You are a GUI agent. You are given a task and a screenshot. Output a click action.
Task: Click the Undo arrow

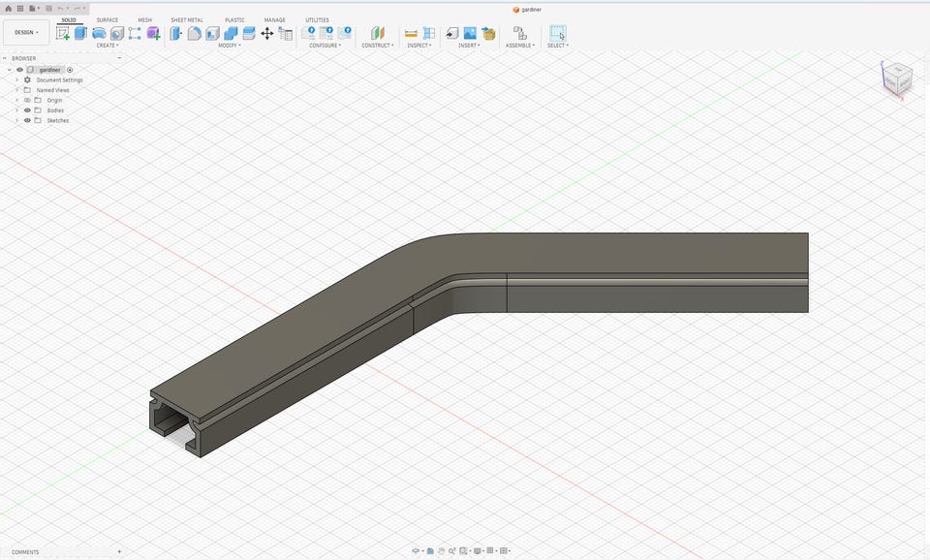[61, 9]
